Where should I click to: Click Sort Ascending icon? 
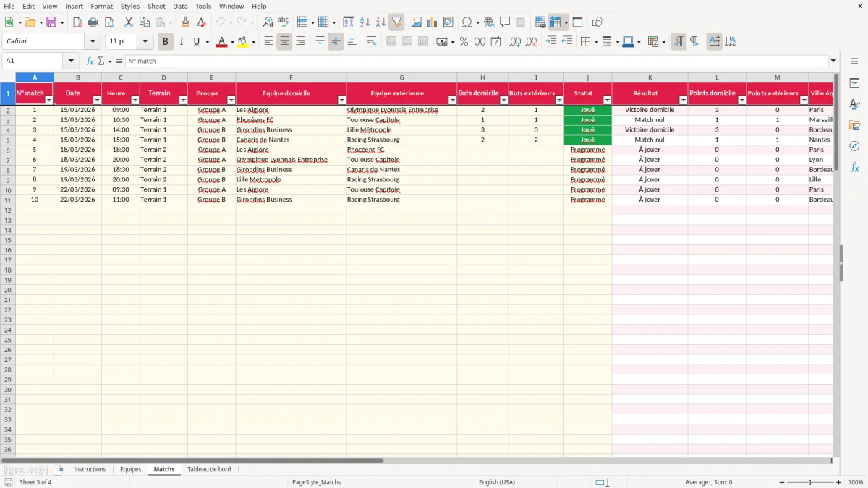point(365,22)
